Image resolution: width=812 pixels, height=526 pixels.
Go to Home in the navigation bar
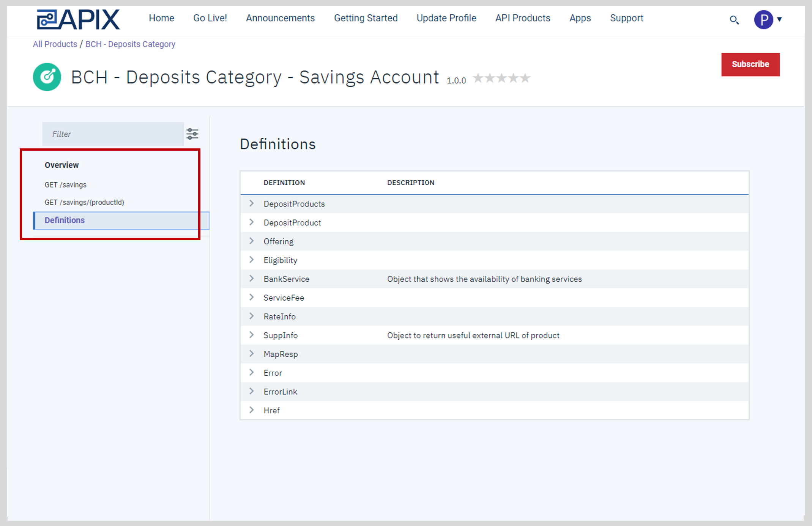[x=161, y=18]
